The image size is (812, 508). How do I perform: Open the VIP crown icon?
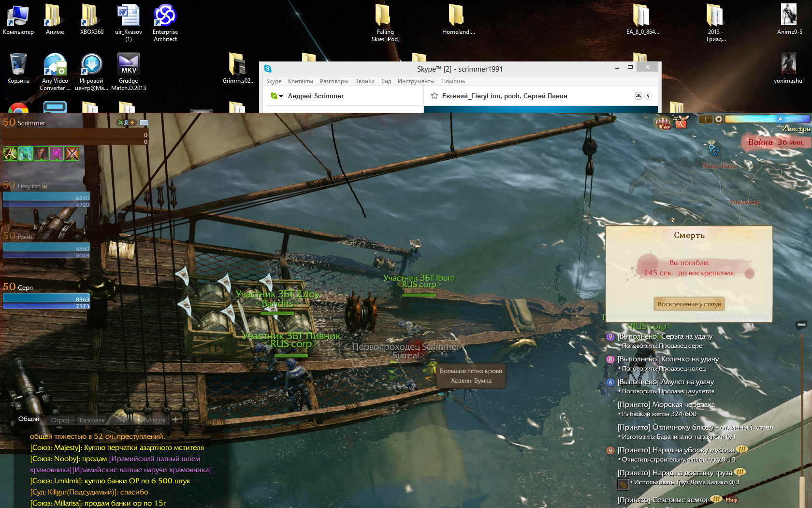663,122
